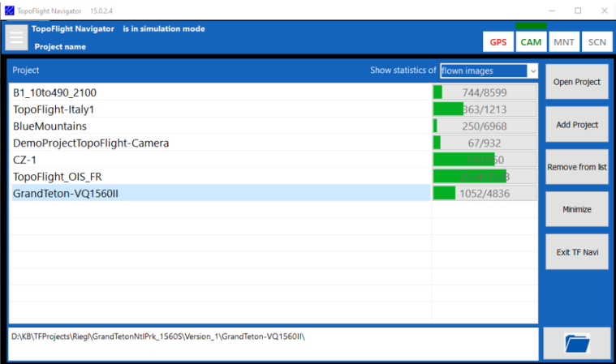Image resolution: width=616 pixels, height=364 pixels.
Task: Click the Project column header
Action: (x=25, y=71)
